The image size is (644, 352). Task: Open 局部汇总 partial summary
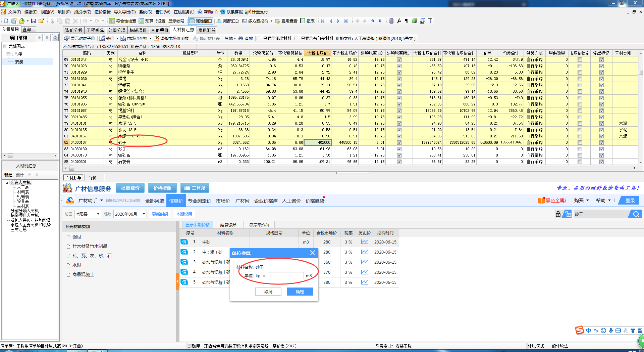click(x=228, y=21)
